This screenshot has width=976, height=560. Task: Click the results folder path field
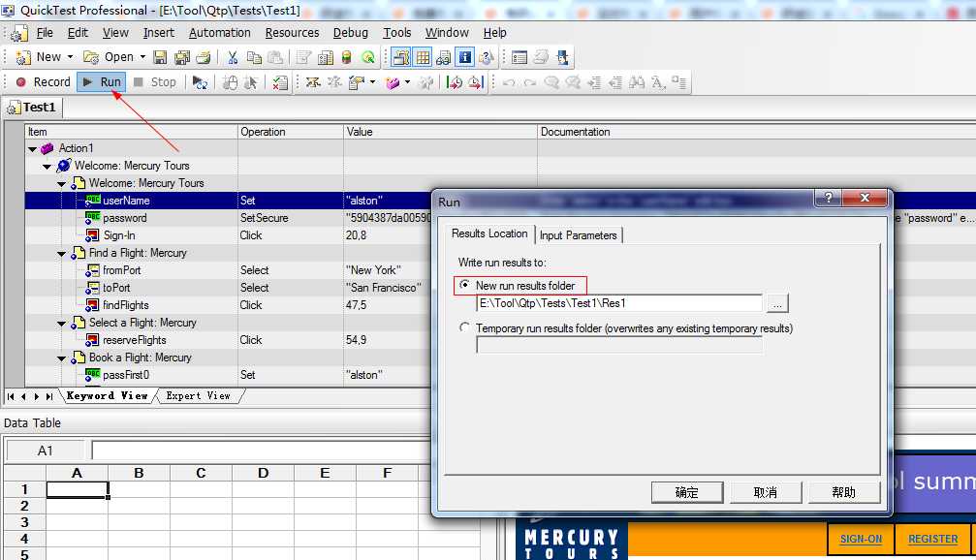[618, 303]
